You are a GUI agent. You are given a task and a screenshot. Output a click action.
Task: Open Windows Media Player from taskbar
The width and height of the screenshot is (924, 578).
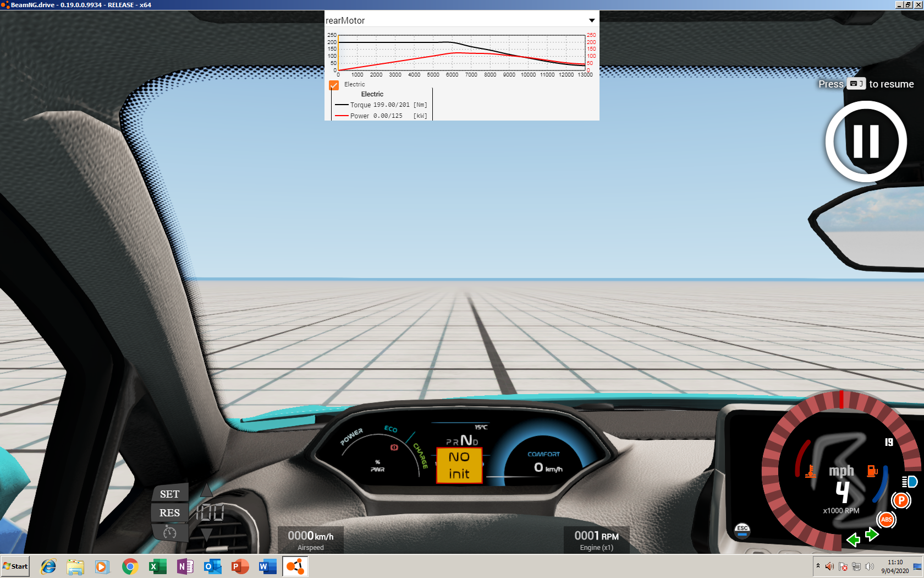pyautogui.click(x=102, y=566)
